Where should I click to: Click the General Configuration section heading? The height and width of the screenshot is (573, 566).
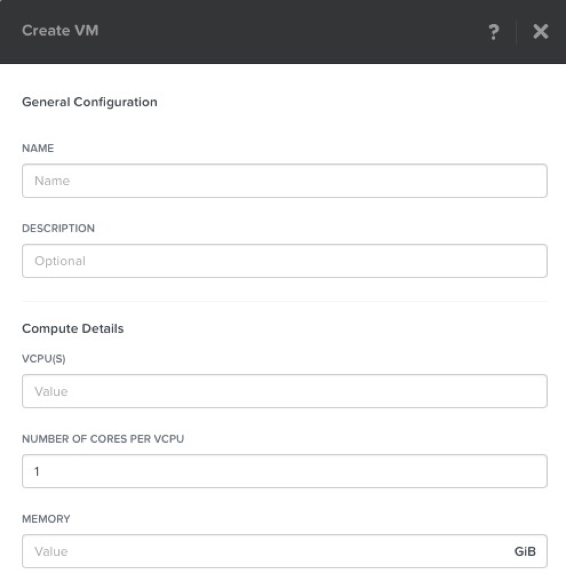90,102
